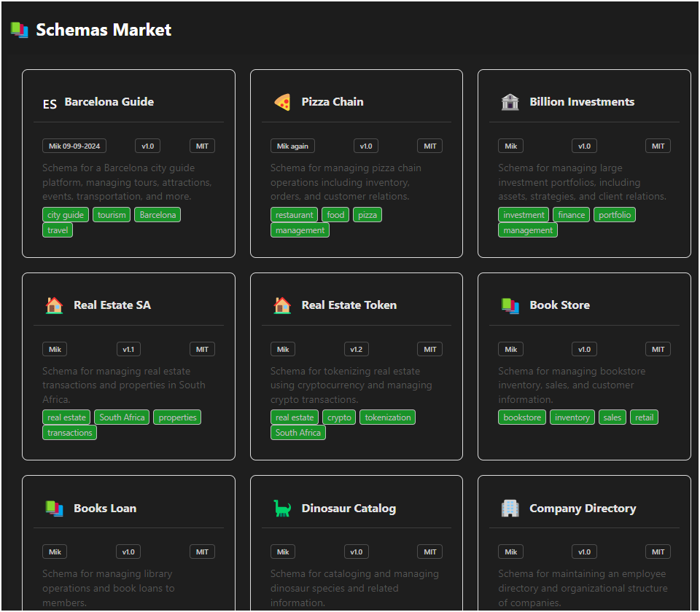Viewport: 700px width, 612px height.
Task: Click the books icon beside Books Loan
Action: pos(54,509)
